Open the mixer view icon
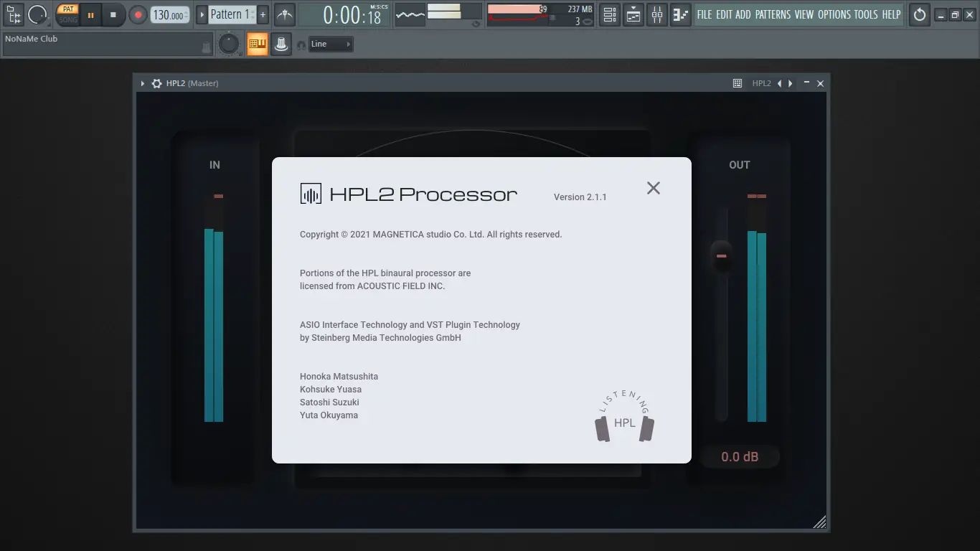 657,14
